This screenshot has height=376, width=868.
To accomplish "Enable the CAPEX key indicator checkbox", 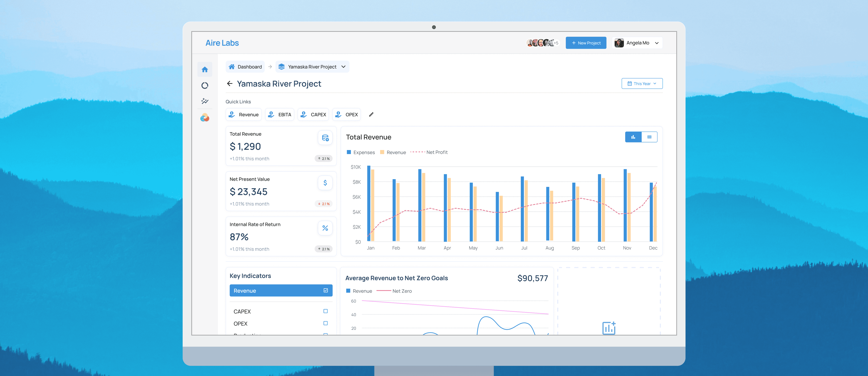I will (325, 311).
